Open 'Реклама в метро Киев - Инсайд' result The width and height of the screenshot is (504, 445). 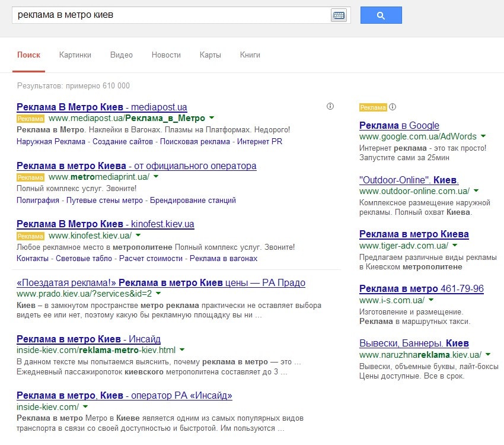pyautogui.click(x=89, y=339)
